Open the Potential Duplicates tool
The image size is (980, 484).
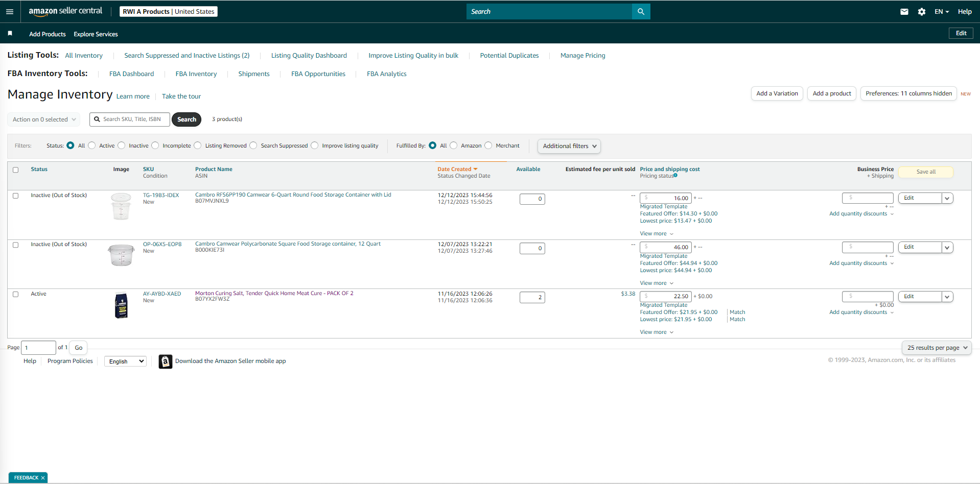[509, 56]
